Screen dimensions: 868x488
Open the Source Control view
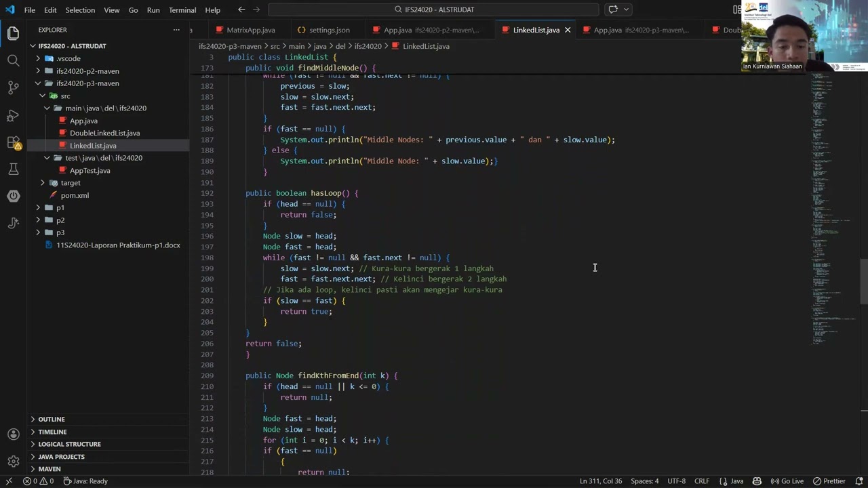point(13,87)
